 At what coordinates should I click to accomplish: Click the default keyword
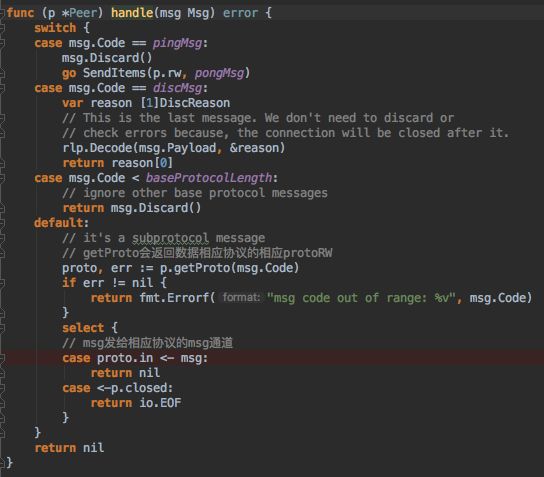[x=59, y=223]
